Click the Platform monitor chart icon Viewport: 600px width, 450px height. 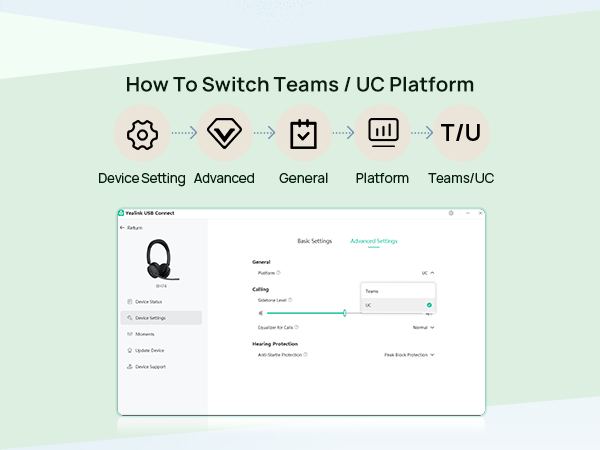coord(383,132)
